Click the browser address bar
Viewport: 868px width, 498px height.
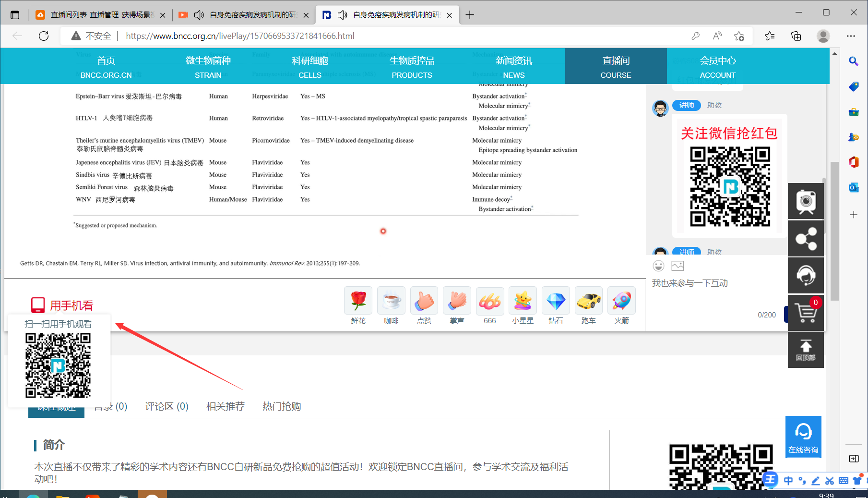(384, 36)
